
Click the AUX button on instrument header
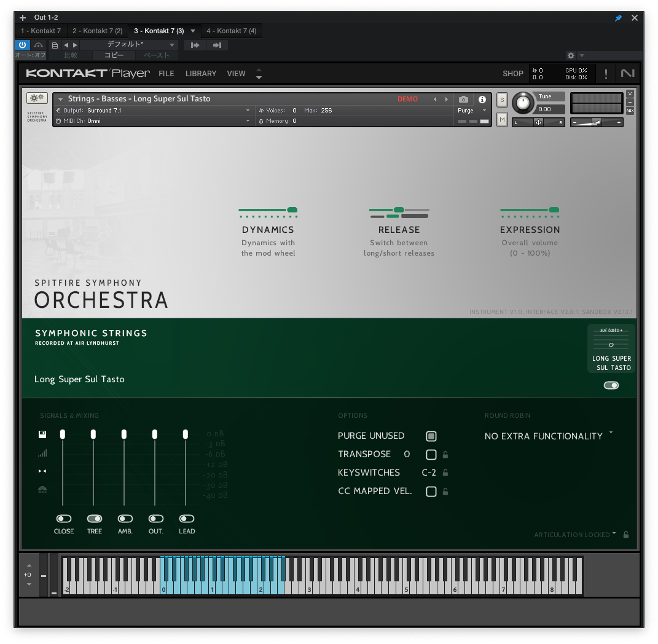(630, 111)
